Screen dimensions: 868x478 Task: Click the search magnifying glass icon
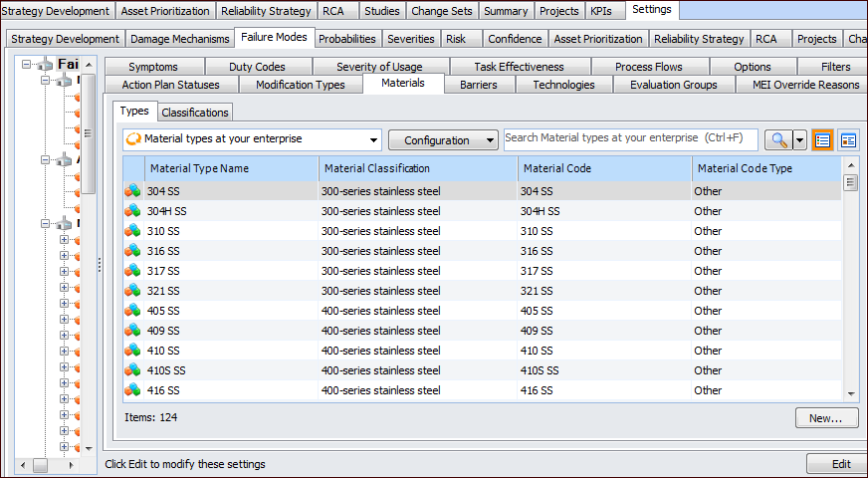coord(776,140)
